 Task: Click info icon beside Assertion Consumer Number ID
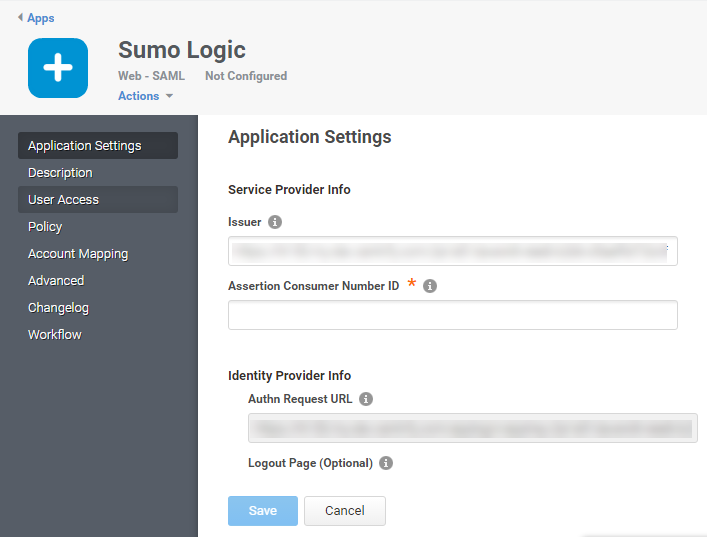pyautogui.click(x=430, y=286)
